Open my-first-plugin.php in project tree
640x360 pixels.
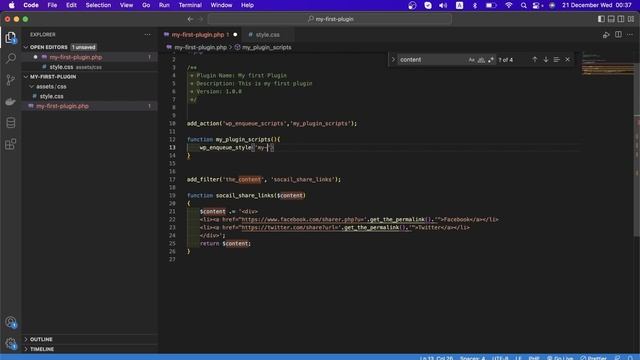pos(90,106)
